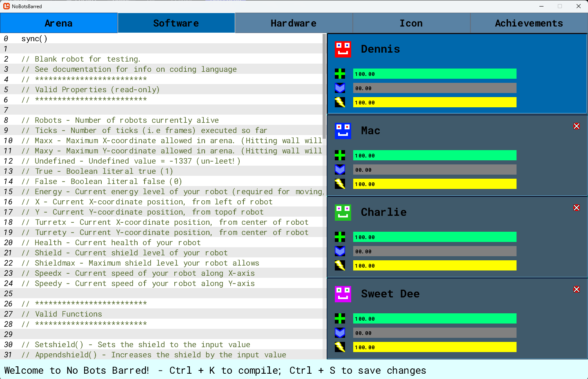The width and height of the screenshot is (588, 379).
Task: Click Dennis's red robot face icon
Action: (x=343, y=49)
